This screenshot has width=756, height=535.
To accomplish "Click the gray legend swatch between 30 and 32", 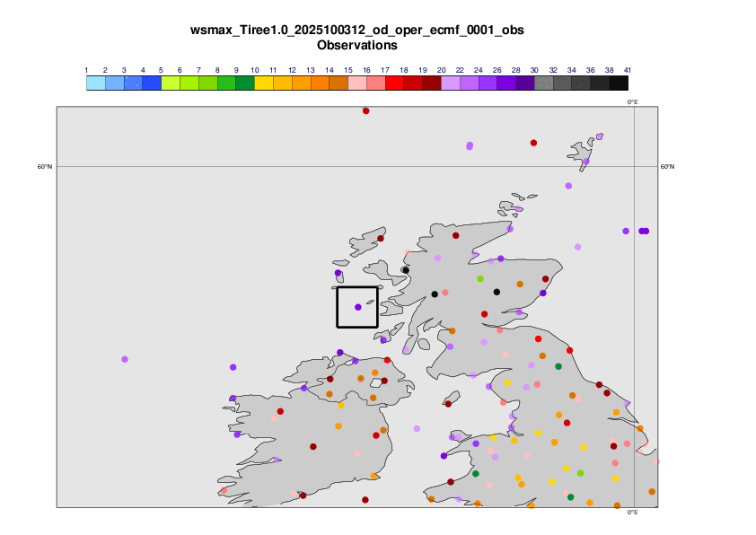I will point(544,83).
